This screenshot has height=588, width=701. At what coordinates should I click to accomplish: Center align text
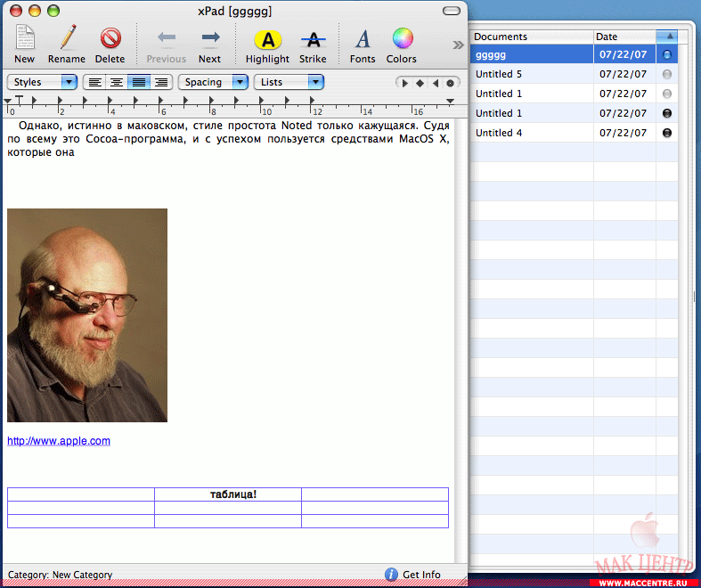pyautogui.click(x=117, y=82)
